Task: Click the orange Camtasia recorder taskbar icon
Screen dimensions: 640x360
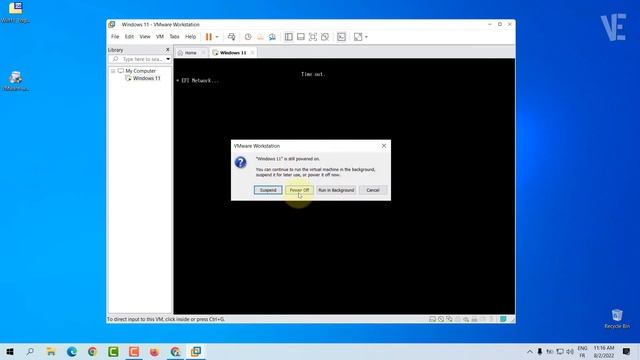Action: point(134,351)
